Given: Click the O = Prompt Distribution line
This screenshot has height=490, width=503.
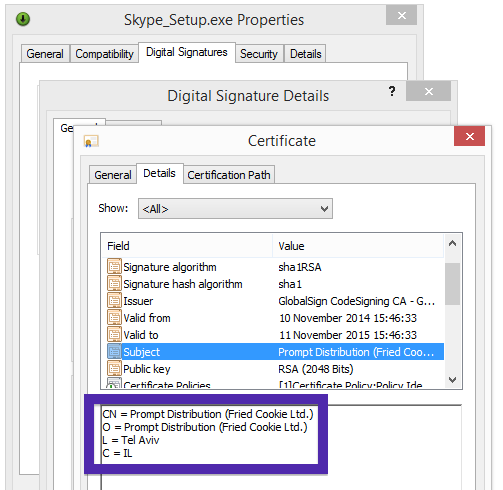Looking at the screenshot, I should click(x=205, y=427).
